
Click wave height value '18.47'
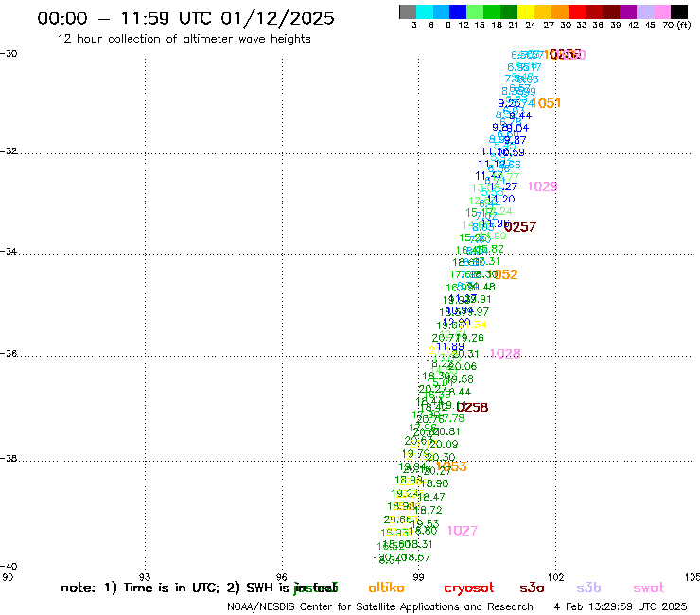[431, 497]
